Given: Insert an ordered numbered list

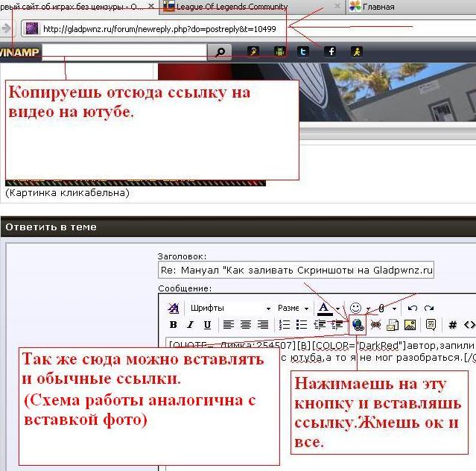Looking at the screenshot, I should [285, 325].
